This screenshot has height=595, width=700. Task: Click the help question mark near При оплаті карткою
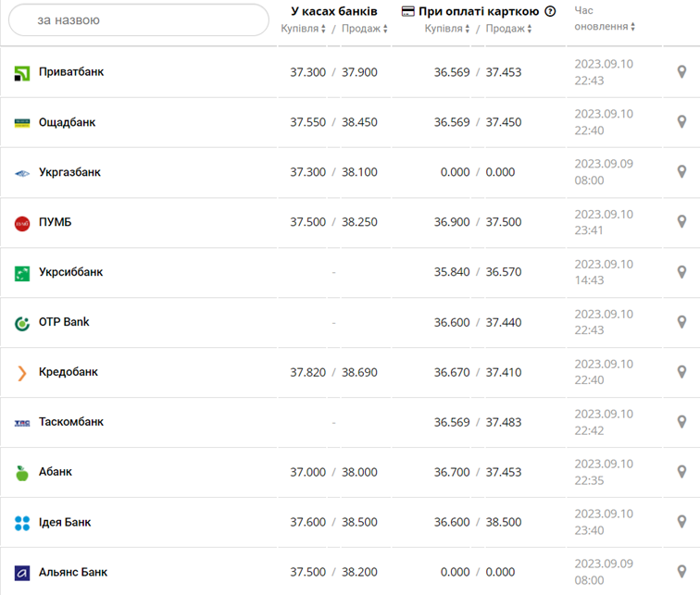[x=551, y=12]
